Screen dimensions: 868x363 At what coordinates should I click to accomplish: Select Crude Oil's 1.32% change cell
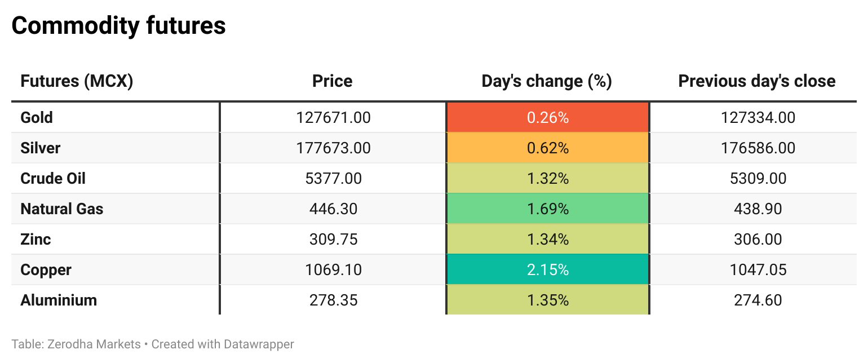tap(547, 179)
